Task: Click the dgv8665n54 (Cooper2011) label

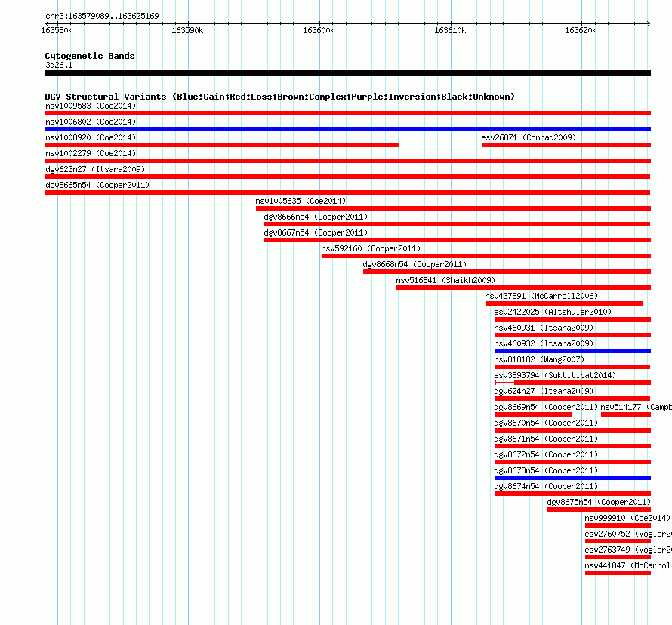Action: [x=97, y=185]
